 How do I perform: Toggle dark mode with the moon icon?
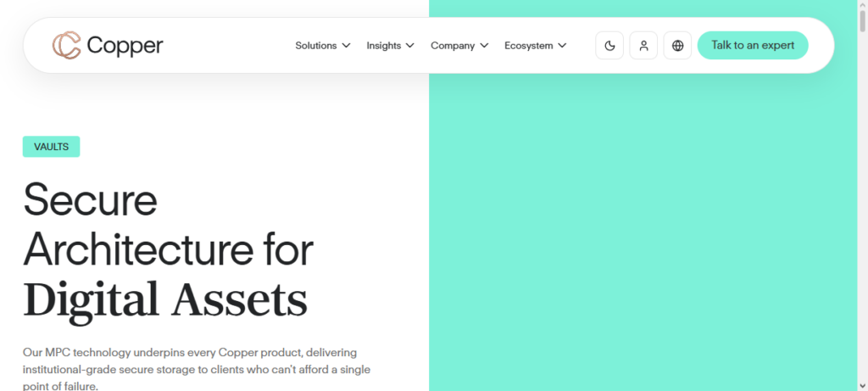[x=609, y=46]
